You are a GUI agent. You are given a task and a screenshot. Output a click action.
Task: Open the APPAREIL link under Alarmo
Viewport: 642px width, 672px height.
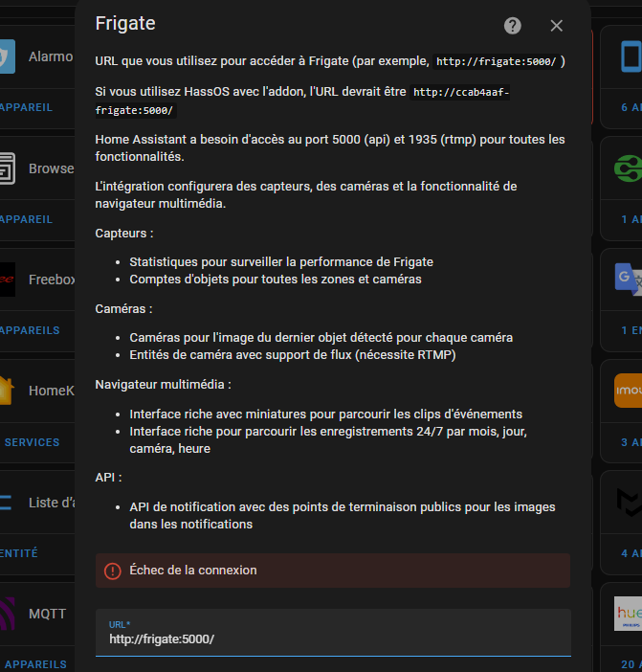point(27,107)
